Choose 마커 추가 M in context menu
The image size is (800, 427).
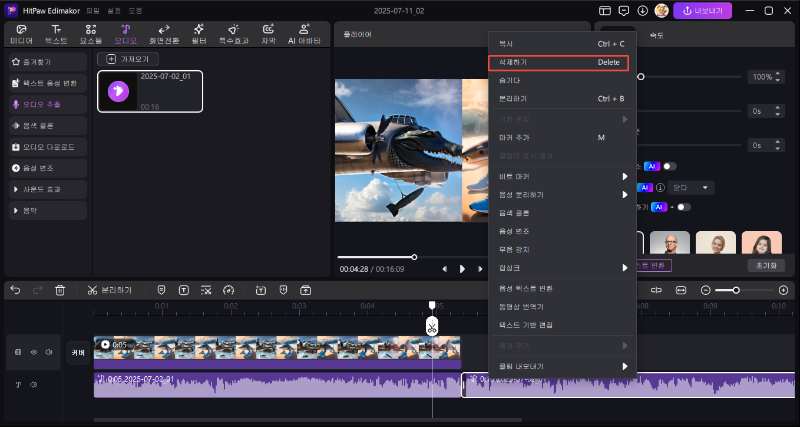tap(562, 138)
